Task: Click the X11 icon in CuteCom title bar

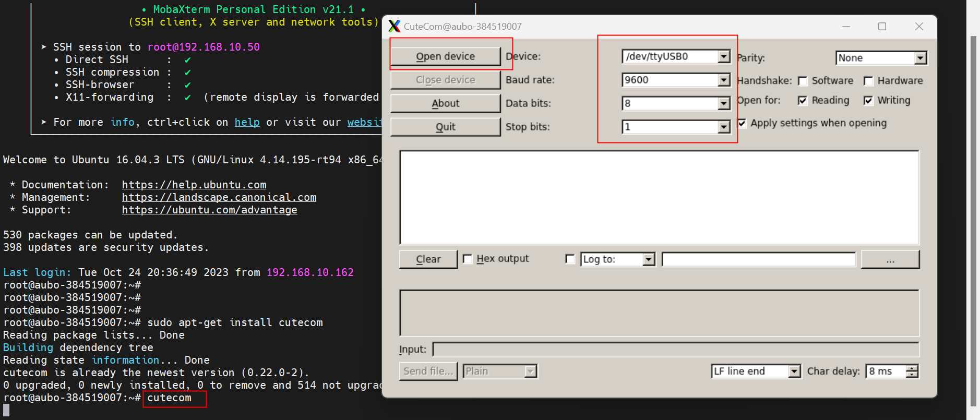Action: tap(395, 26)
